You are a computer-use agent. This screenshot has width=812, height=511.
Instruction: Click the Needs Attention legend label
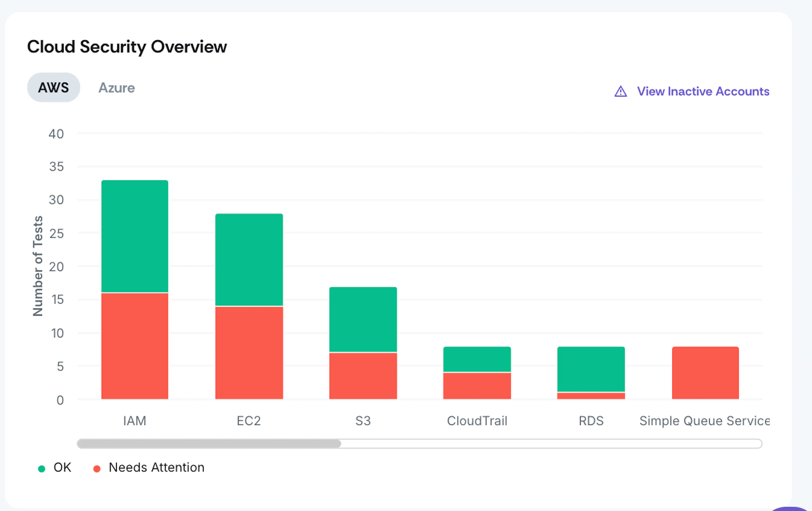[x=156, y=467]
